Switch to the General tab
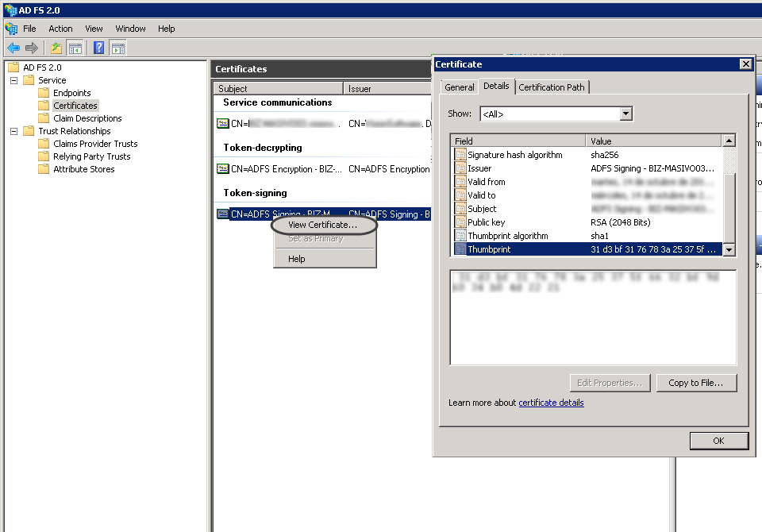Viewport: 762px width, 532px height. 460,87
